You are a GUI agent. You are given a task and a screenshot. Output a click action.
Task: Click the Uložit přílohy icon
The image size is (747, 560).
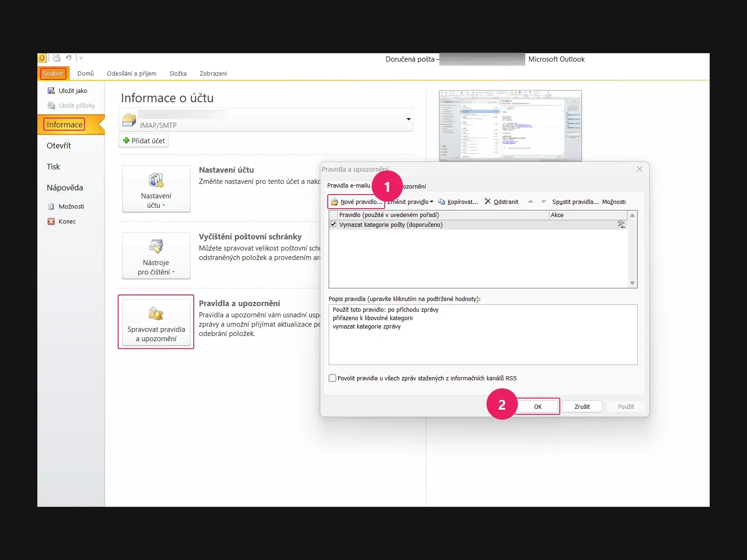[x=51, y=105]
